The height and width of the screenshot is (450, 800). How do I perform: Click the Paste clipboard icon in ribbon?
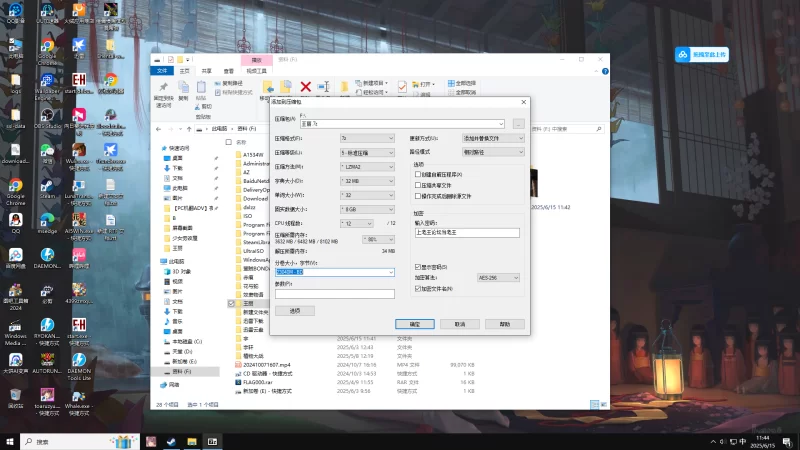(202, 87)
